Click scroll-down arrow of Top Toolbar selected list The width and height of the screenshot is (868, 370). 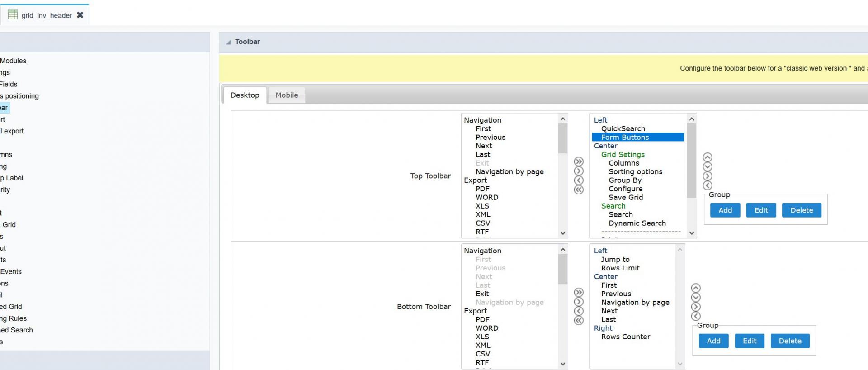pyautogui.click(x=691, y=233)
